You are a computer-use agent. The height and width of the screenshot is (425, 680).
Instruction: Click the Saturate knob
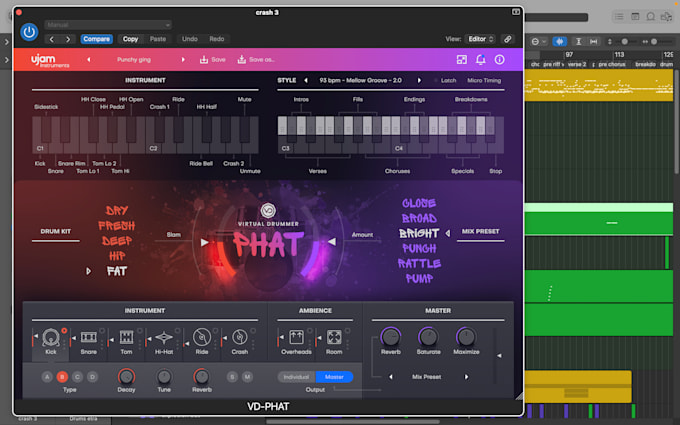pos(428,337)
